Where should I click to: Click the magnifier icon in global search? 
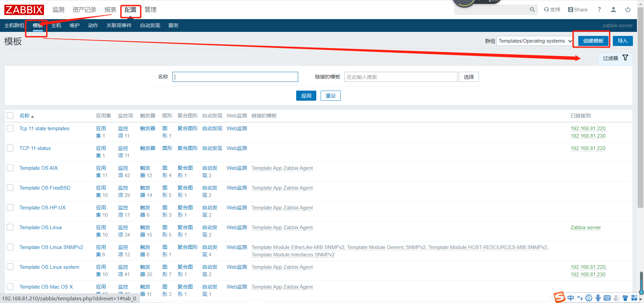532,10
